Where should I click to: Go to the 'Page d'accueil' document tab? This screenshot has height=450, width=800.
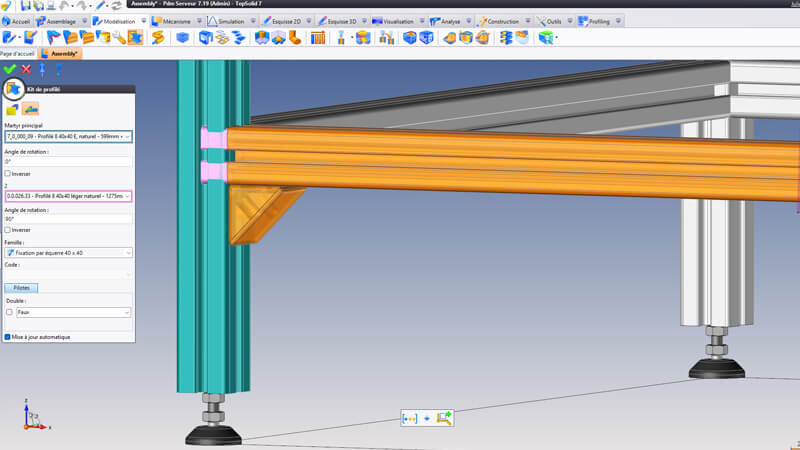19,53
